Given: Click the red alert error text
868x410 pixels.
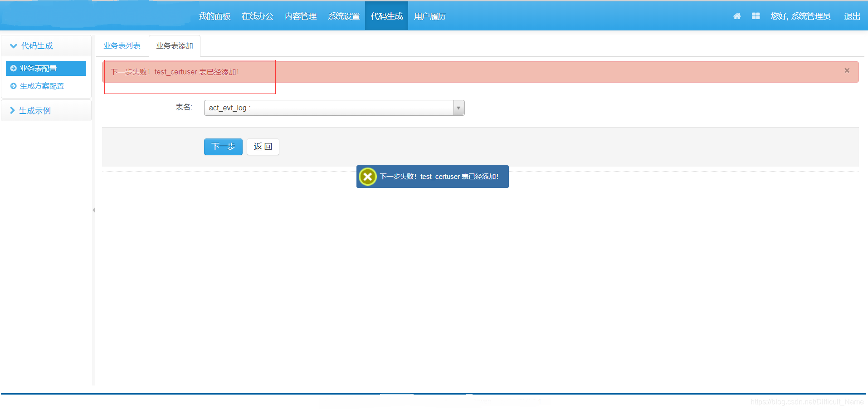Looking at the screenshot, I should click(x=175, y=72).
